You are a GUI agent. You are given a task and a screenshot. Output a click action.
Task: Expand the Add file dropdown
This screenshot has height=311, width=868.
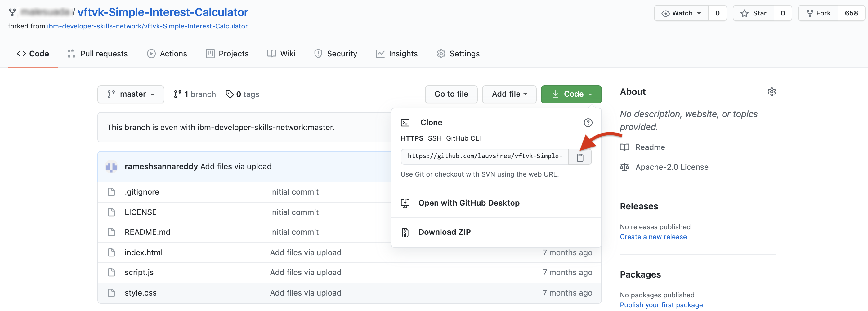[509, 94]
